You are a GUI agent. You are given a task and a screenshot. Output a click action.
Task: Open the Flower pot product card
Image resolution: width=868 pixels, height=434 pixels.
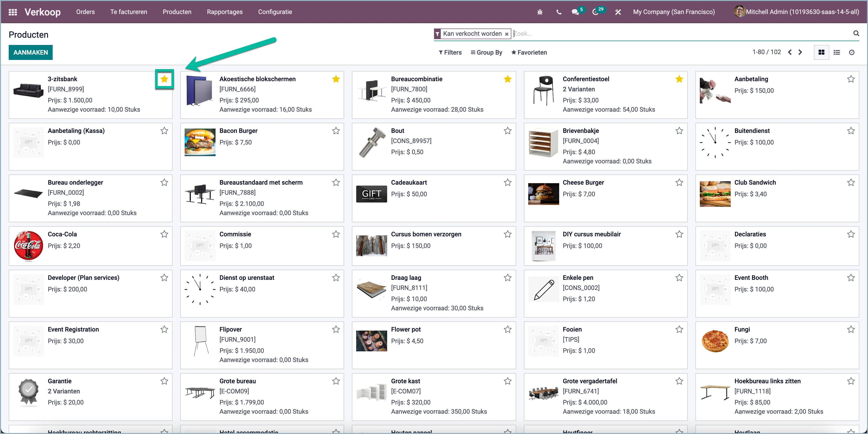[x=434, y=345]
